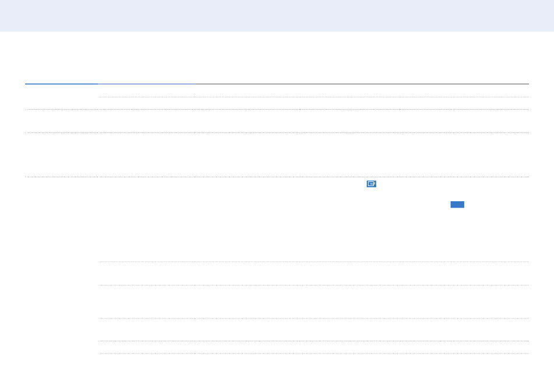Select the narrow blank row between the final two dotted lines
This screenshot has height=392, width=554.
click(313, 347)
